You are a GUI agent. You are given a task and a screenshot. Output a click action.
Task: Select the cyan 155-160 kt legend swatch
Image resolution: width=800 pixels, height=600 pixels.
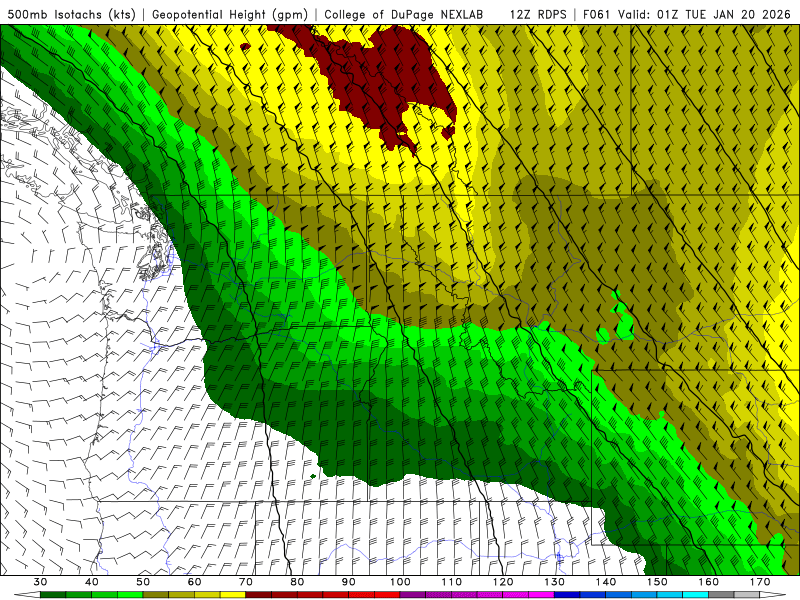tap(695, 595)
